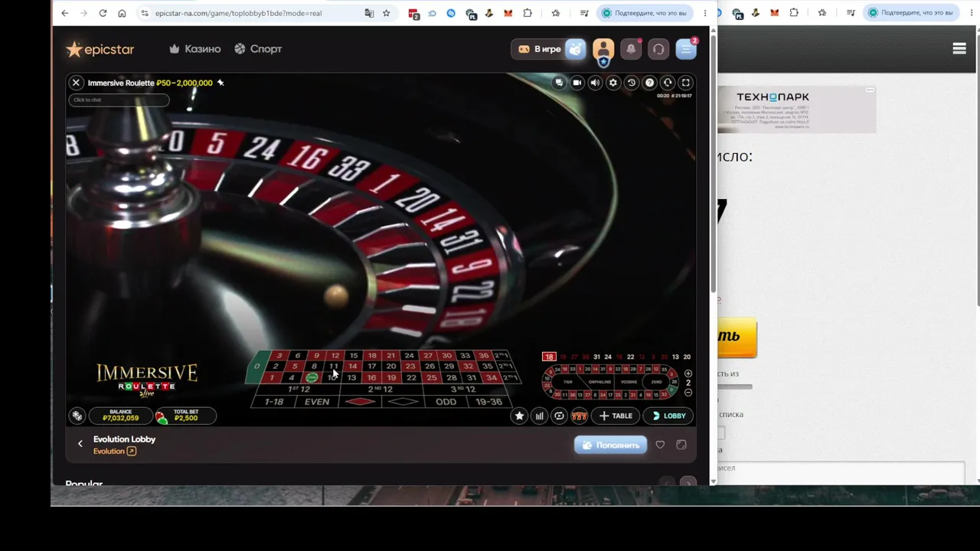Viewport: 980px width, 551px height.
Task: Reload the browser page
Action: 103,13
